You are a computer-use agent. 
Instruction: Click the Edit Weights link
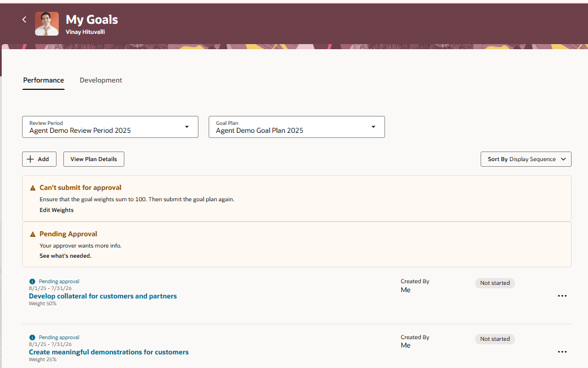[x=57, y=210]
